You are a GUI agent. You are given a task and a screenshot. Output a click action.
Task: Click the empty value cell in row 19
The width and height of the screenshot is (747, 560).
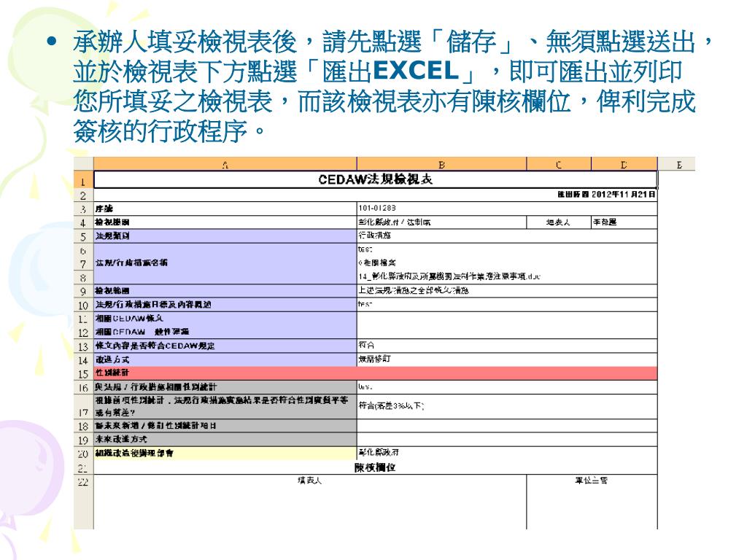coord(507,440)
